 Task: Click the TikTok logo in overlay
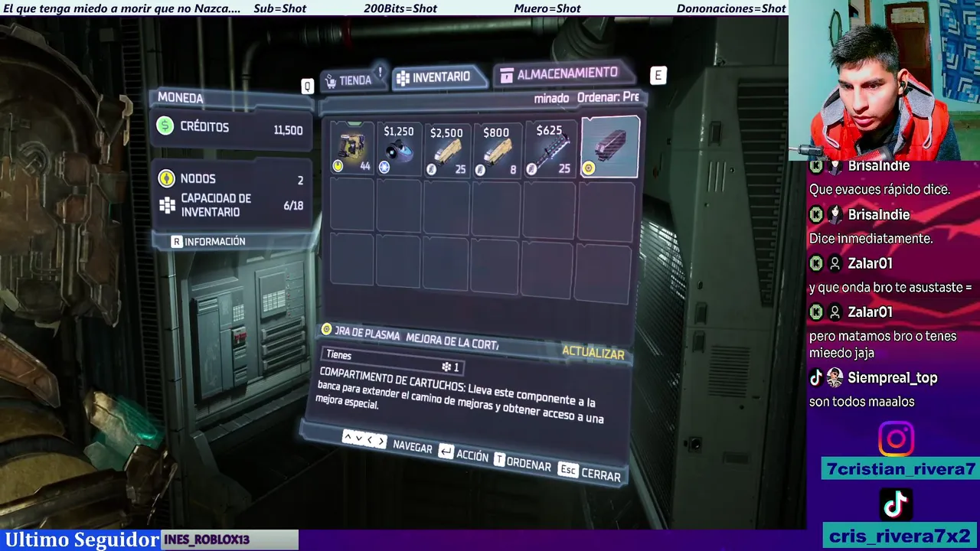coord(896,504)
